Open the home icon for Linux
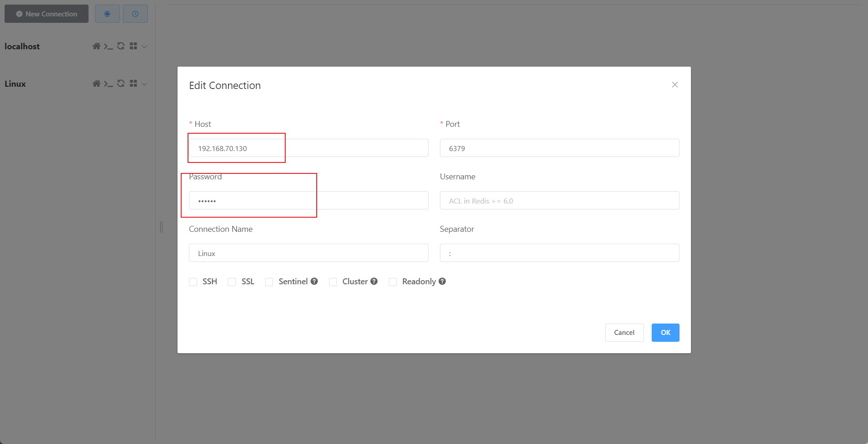Viewport: 868px width, 444px height. [96, 84]
